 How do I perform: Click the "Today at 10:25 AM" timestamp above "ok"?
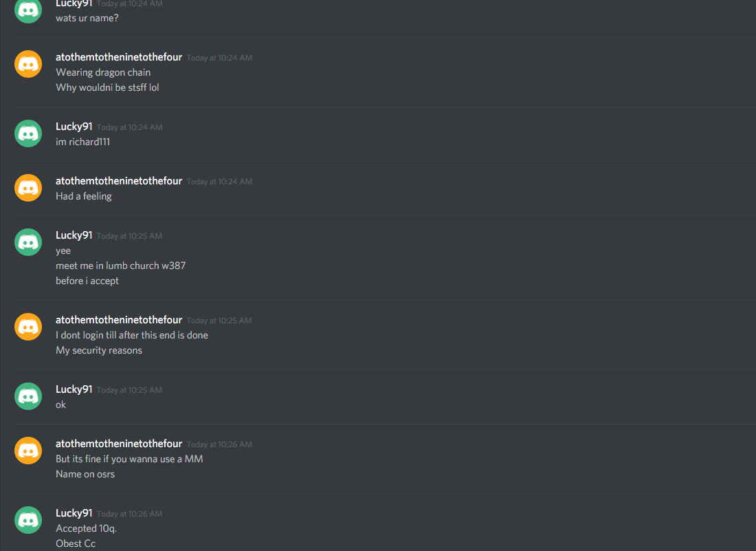point(129,390)
